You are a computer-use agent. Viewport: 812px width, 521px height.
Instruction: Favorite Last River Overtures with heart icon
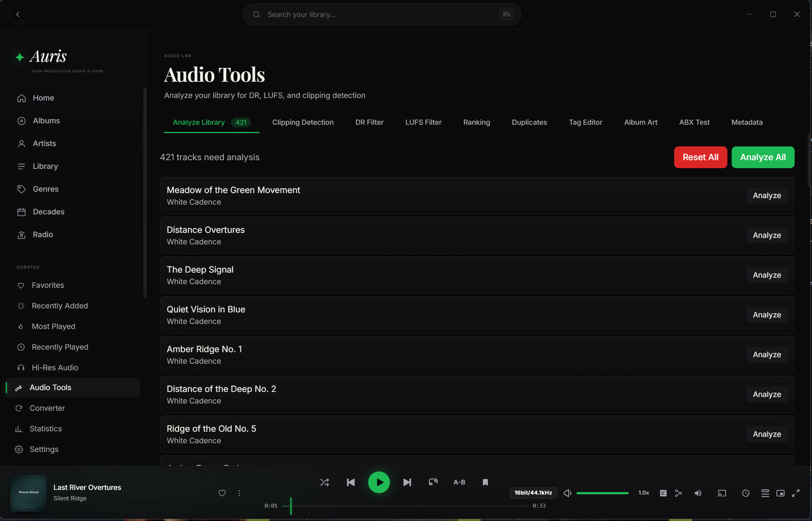coord(222,493)
